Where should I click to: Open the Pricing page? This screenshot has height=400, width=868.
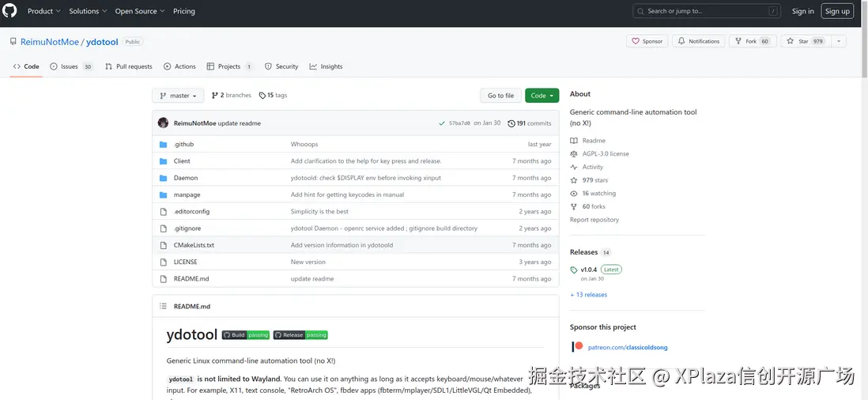pyautogui.click(x=183, y=11)
